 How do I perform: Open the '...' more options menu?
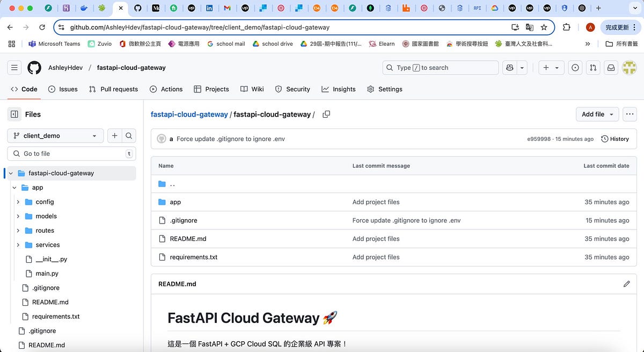pos(630,114)
